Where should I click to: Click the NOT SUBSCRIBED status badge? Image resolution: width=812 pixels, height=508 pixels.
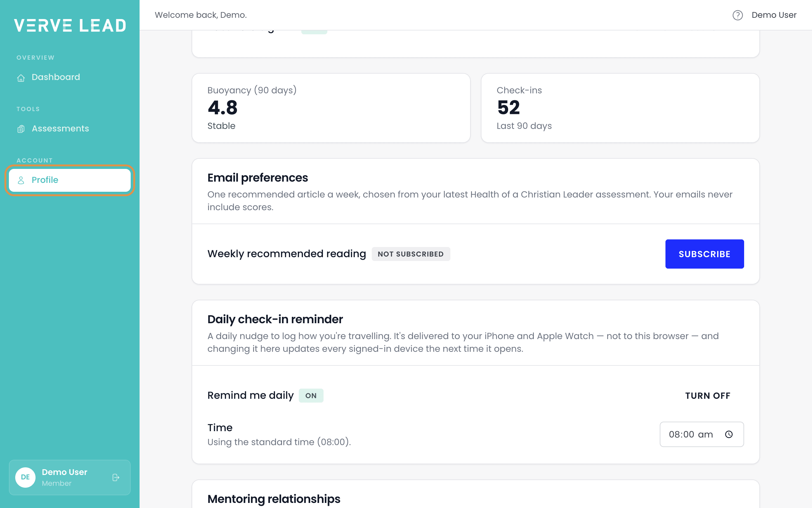(411, 254)
